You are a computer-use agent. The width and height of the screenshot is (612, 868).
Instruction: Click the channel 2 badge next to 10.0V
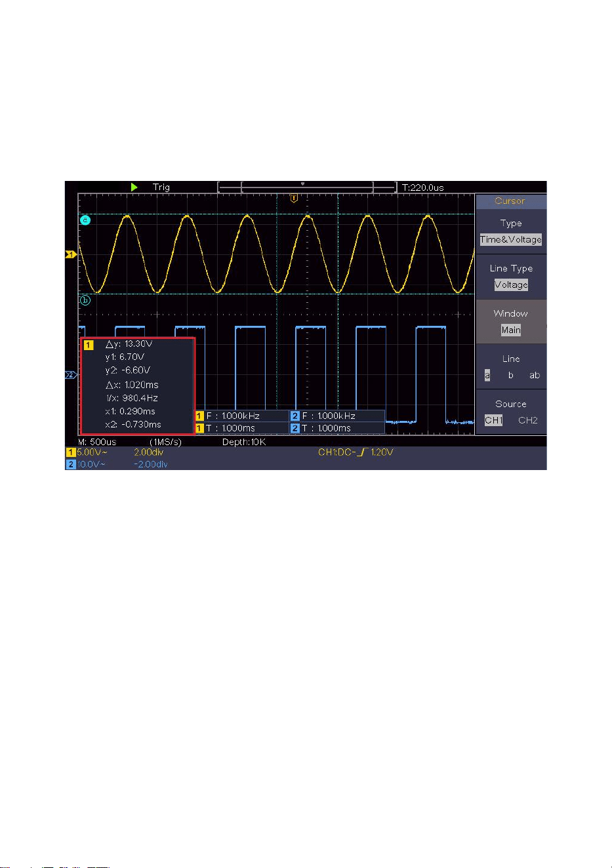[x=70, y=464]
